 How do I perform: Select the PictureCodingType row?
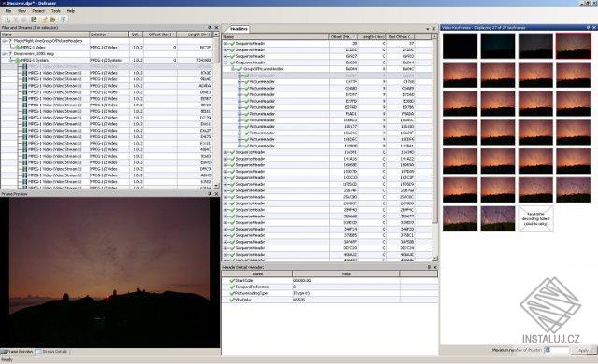point(330,293)
